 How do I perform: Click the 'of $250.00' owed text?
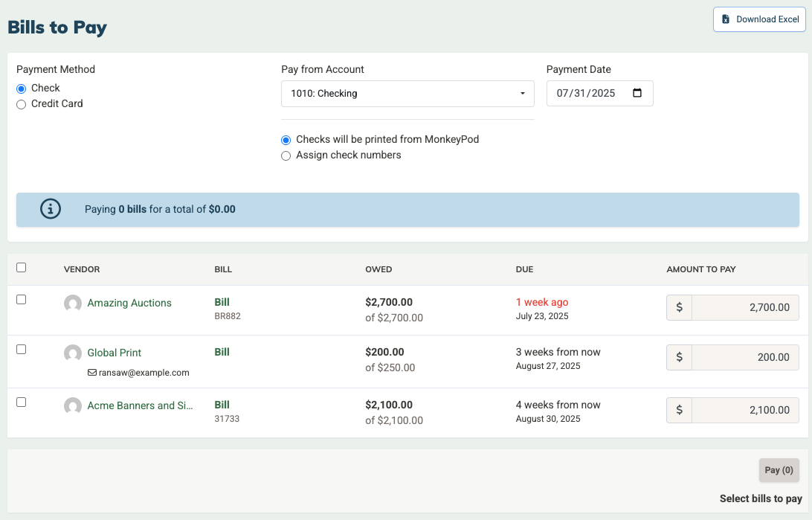point(390,367)
